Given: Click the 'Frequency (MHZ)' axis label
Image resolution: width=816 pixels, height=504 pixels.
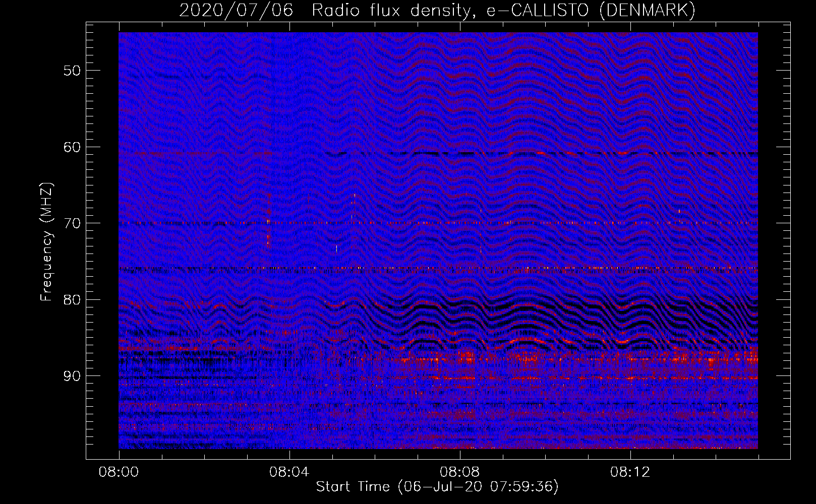Looking at the screenshot, I should 46,242.
